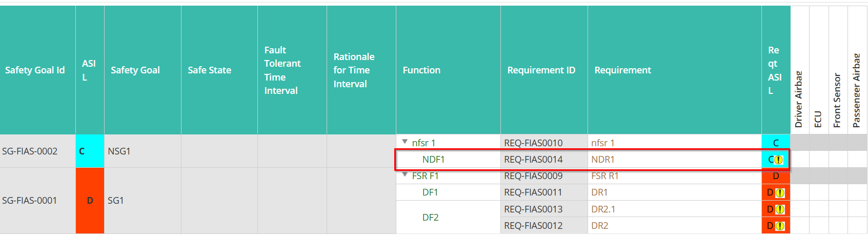Click warning icon in DR1 row ASIL cell
The width and height of the screenshot is (868, 235).
coord(780,193)
